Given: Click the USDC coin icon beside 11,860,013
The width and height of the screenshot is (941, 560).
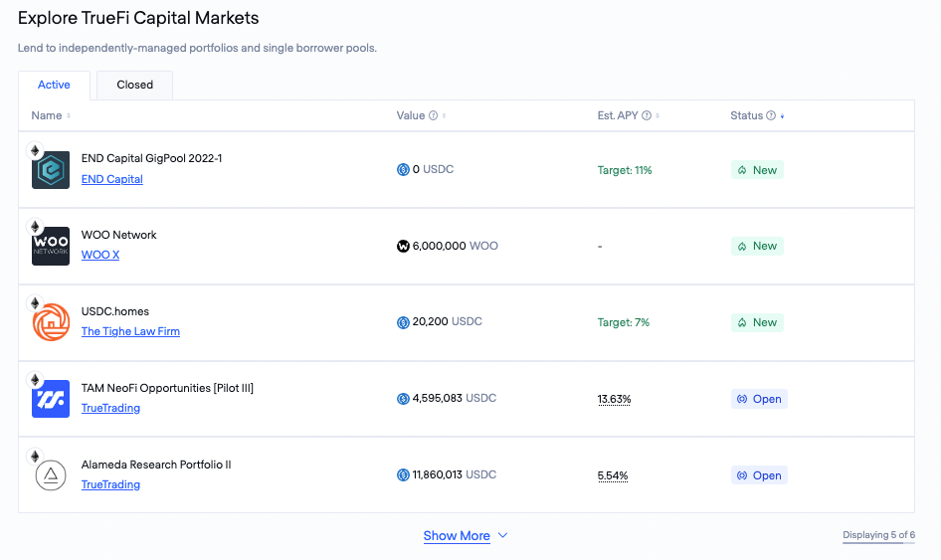Looking at the screenshot, I should pyautogui.click(x=403, y=475).
